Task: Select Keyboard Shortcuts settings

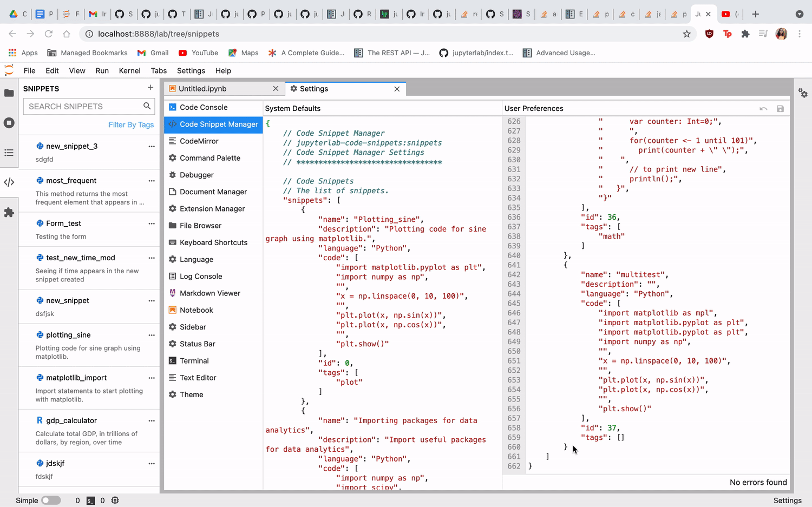Action: (x=213, y=242)
